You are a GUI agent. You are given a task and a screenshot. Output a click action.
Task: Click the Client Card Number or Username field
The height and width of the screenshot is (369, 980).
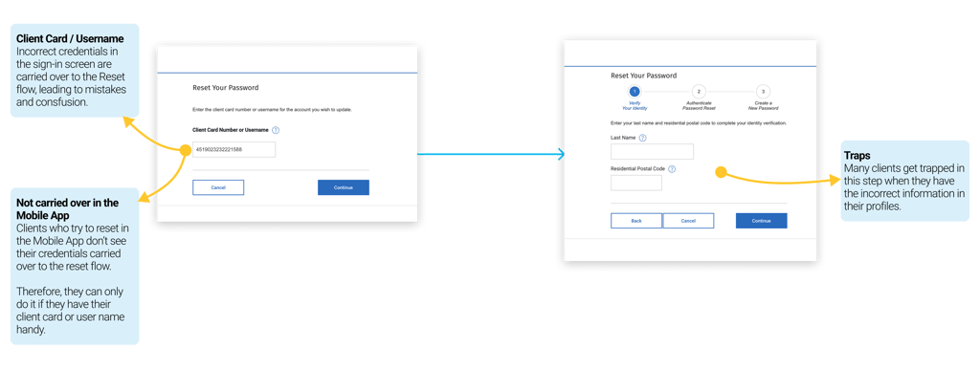pos(234,150)
